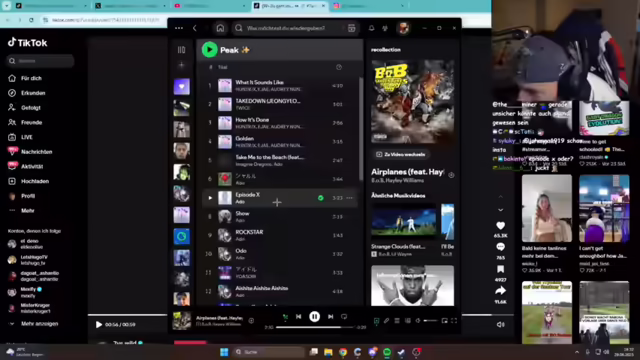Pause the current Spotify track
The height and width of the screenshot is (360, 640).
click(x=314, y=316)
